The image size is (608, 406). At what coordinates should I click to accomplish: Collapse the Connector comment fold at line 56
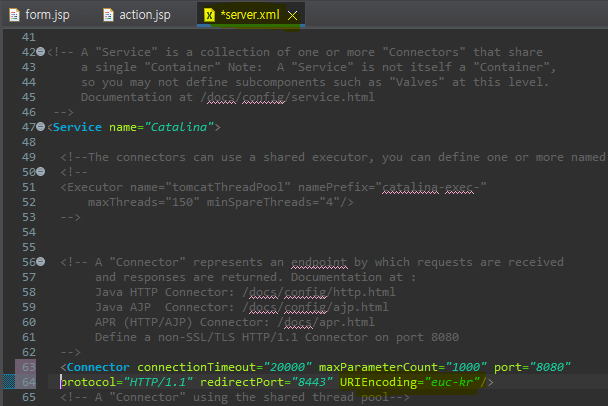point(41,262)
